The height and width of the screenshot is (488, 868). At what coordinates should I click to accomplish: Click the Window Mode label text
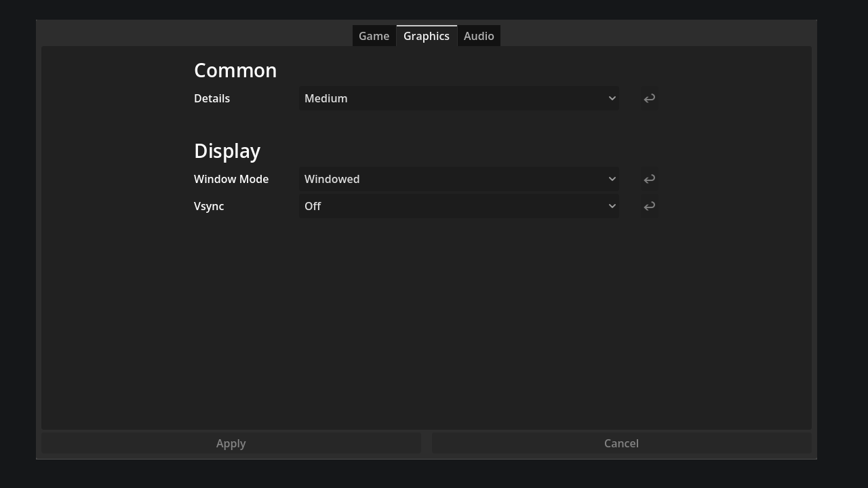pos(231,179)
